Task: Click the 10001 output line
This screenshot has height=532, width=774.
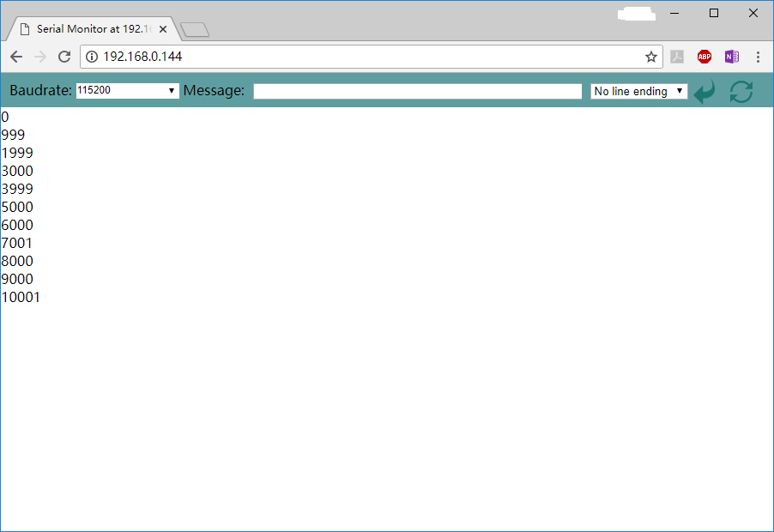Action: point(21,297)
